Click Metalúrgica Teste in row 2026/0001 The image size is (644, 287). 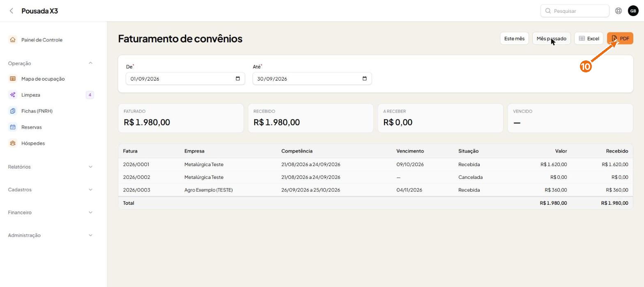(x=204, y=164)
